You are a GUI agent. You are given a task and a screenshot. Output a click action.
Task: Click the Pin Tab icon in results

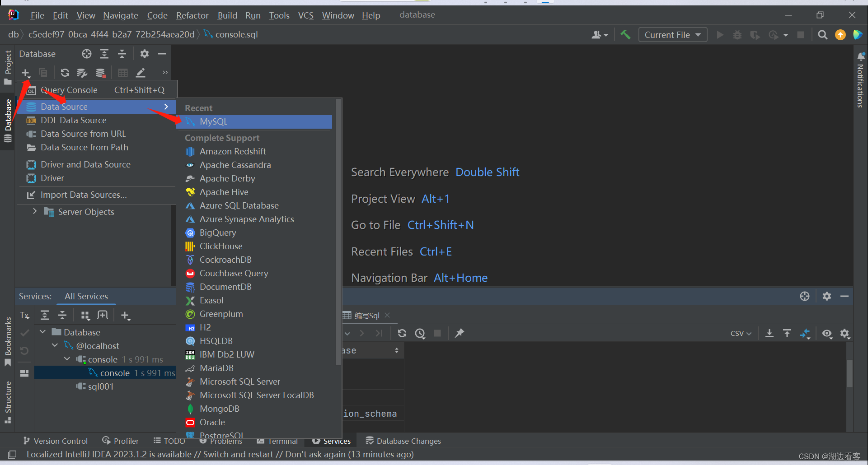coord(460,333)
